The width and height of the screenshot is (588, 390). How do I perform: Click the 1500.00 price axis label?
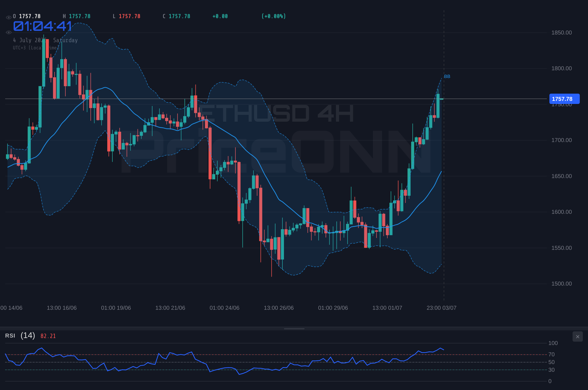(x=562, y=284)
